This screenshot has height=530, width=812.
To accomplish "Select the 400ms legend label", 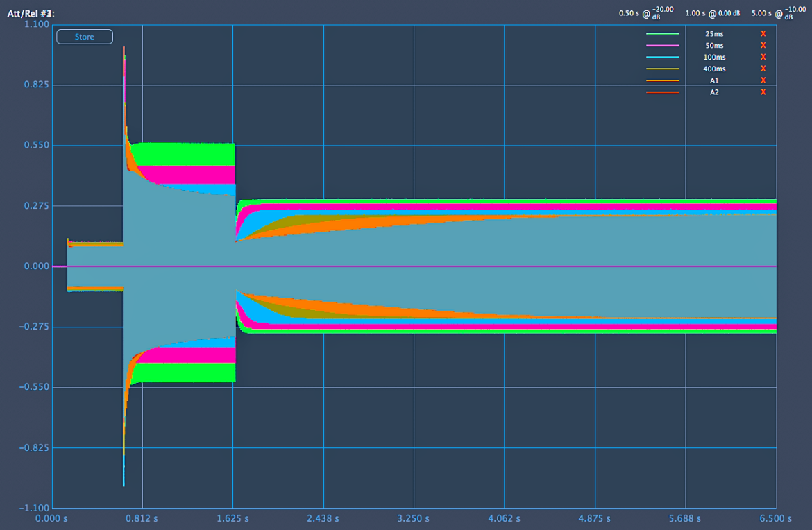I will coord(714,69).
